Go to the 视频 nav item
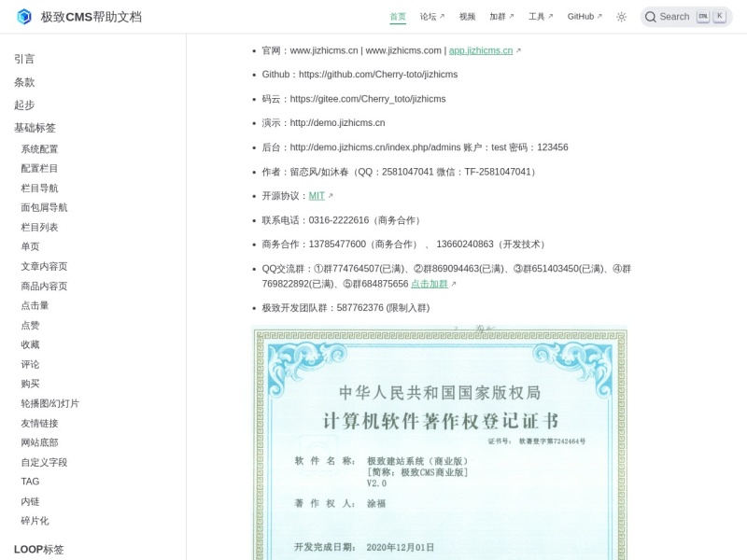The width and height of the screenshot is (747, 560). pos(467,17)
